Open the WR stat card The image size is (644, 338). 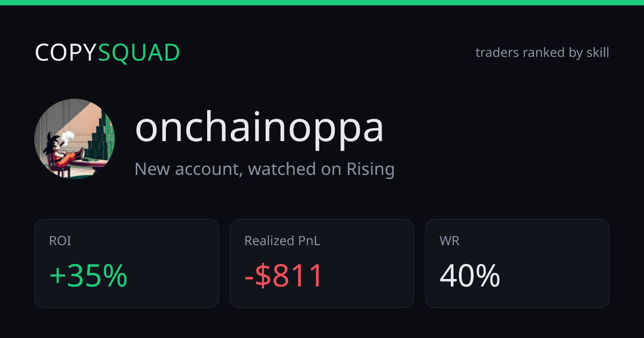tap(517, 263)
